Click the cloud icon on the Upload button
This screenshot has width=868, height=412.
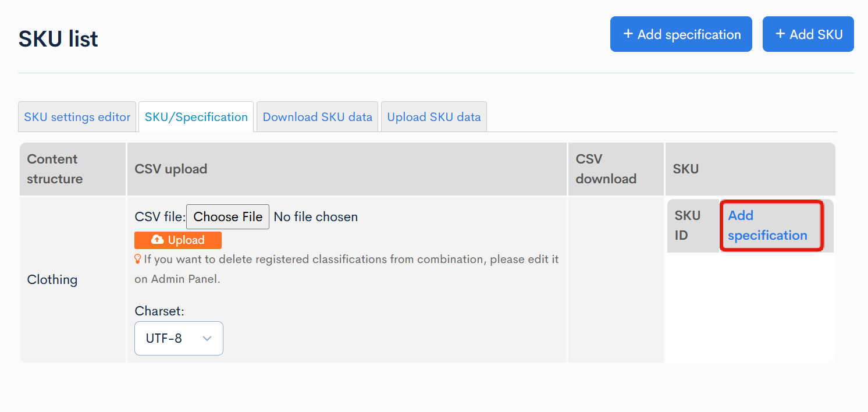point(157,240)
